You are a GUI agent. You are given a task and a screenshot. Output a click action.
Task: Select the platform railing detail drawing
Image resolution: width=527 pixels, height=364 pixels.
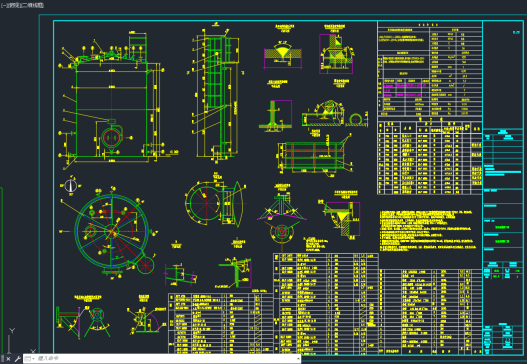tap(314, 155)
